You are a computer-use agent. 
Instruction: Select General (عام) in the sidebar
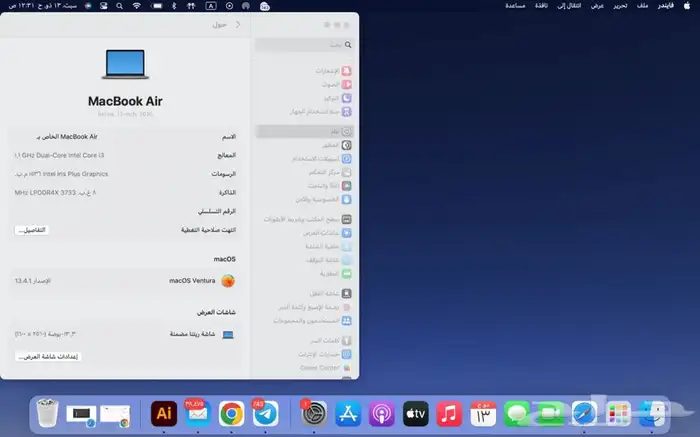tap(304, 132)
